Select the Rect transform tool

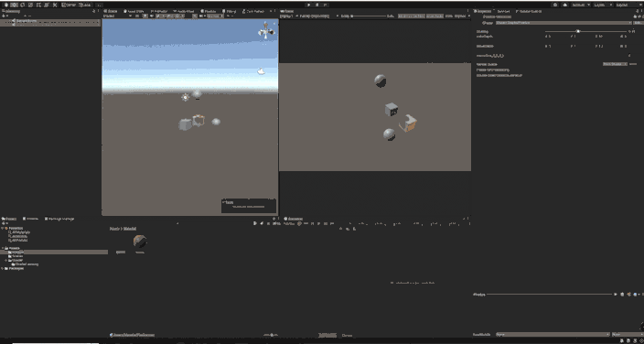click(x=38, y=5)
